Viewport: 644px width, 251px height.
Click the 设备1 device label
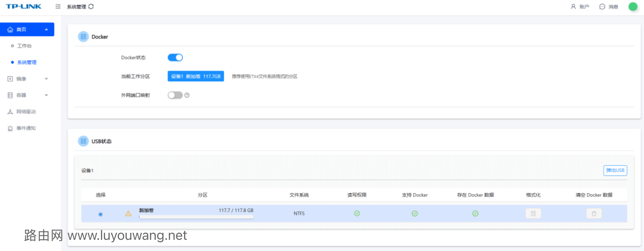click(88, 171)
